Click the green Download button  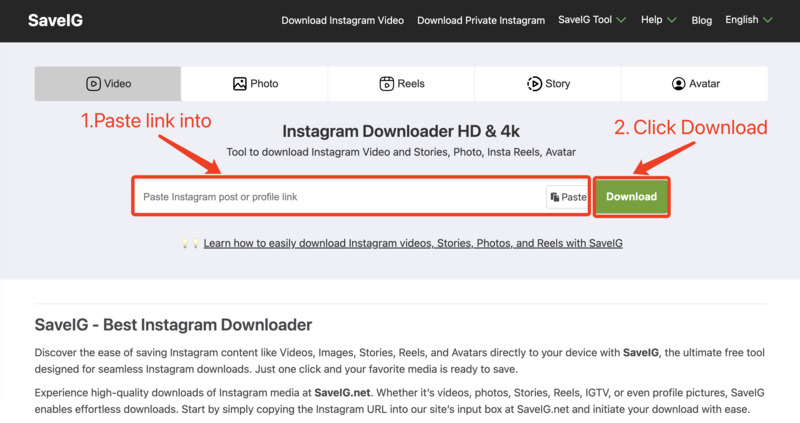631,197
